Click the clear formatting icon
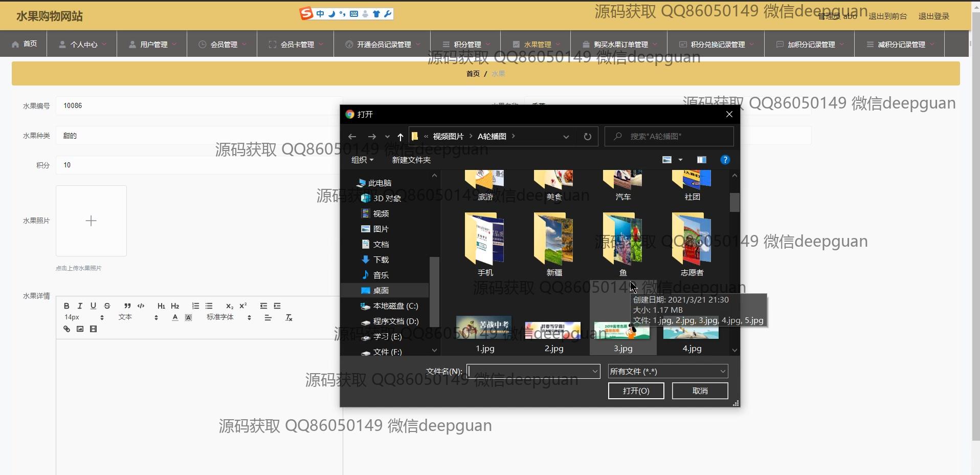 click(x=289, y=318)
